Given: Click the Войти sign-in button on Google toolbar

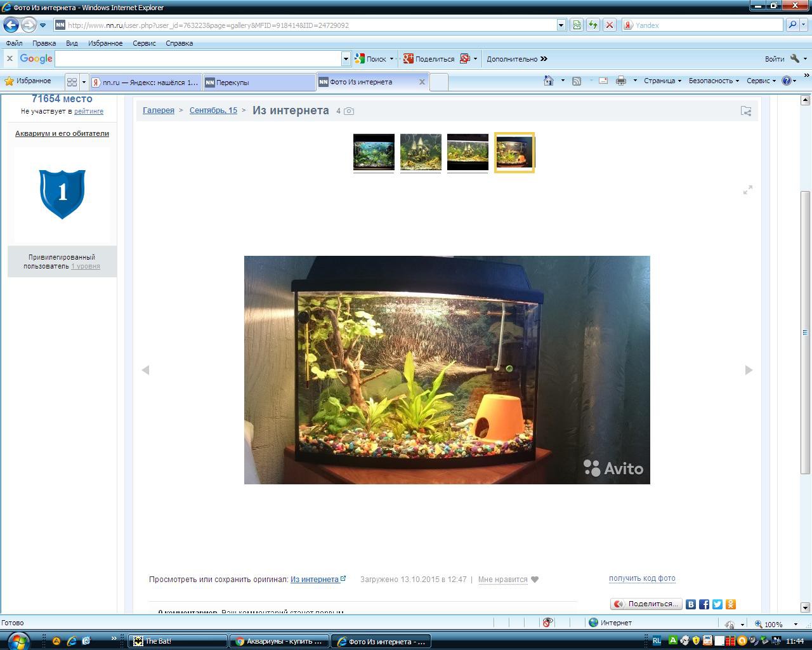Looking at the screenshot, I should pyautogui.click(x=775, y=59).
